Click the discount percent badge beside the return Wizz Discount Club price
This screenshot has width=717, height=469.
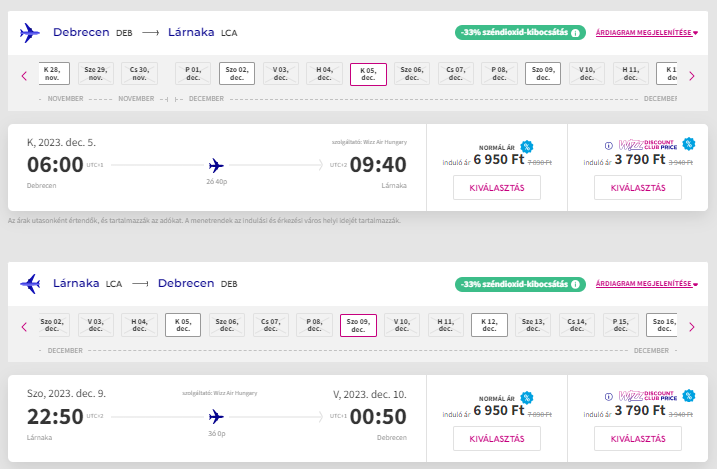689,395
